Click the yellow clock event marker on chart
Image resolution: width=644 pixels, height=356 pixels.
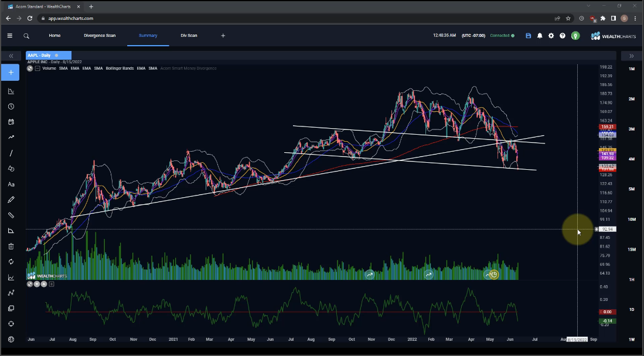tap(494, 275)
